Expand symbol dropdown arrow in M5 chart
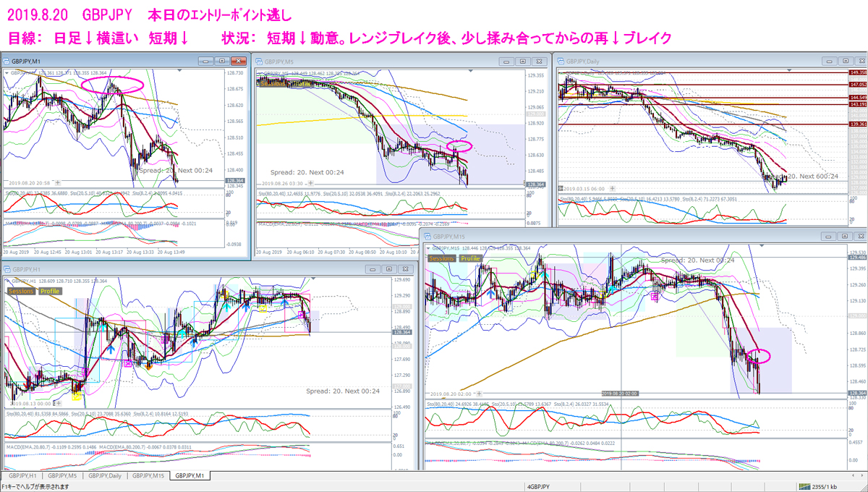The image size is (868, 492). 260,72
